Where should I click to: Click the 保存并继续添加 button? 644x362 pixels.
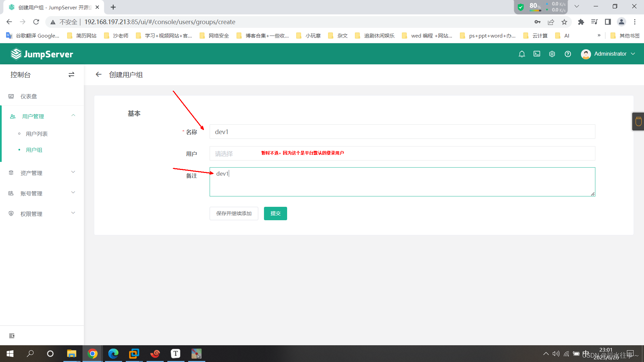pos(234,214)
